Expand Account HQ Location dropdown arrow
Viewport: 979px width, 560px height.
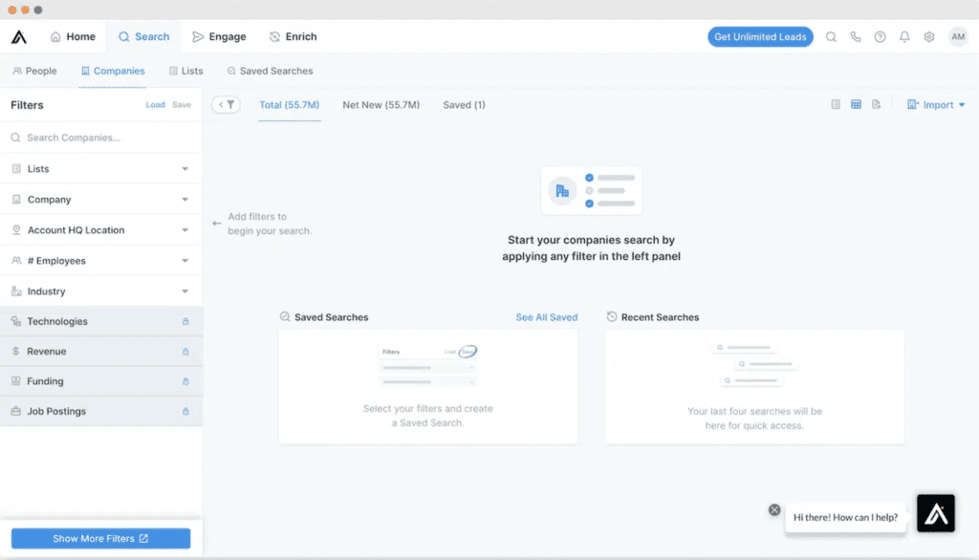185,230
